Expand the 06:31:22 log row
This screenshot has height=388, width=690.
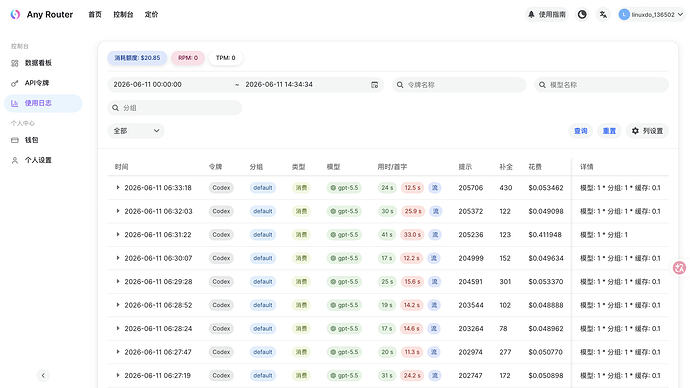click(x=118, y=234)
